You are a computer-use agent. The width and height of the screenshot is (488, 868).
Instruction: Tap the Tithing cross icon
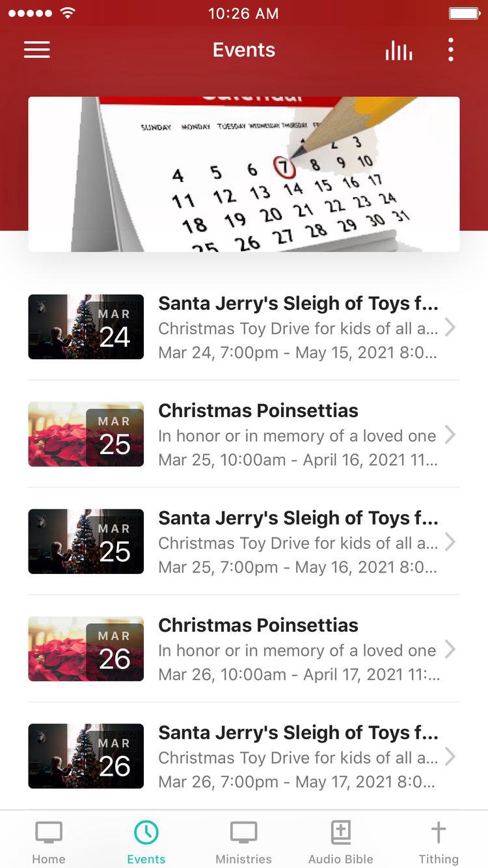click(439, 832)
